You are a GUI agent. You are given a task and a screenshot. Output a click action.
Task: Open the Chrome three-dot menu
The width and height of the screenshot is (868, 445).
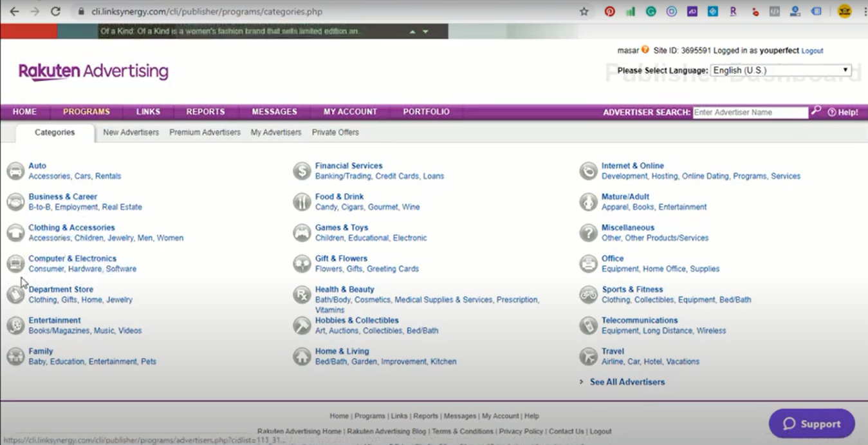click(864, 12)
